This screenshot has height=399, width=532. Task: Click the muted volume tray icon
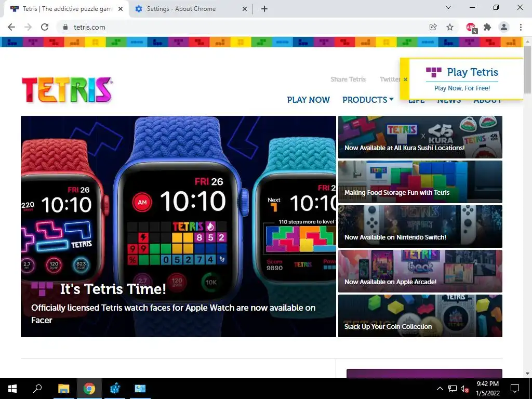[x=464, y=389]
